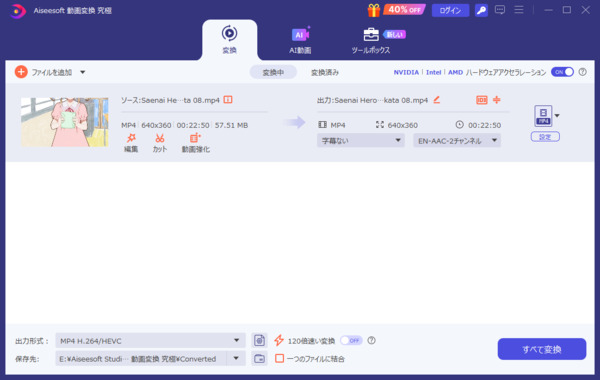600x380 pixels.
Task: Open the hamburger menu icon
Action: 518,10
